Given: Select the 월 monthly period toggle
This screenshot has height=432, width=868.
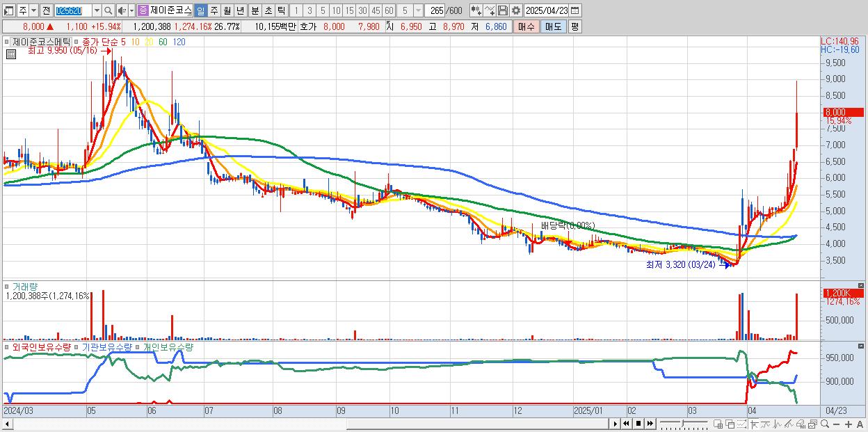Looking at the screenshot, I should coord(227,10).
